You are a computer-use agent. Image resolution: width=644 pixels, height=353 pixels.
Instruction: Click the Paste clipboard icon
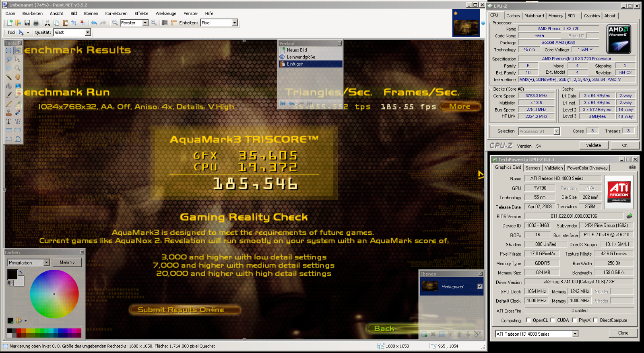click(65, 23)
